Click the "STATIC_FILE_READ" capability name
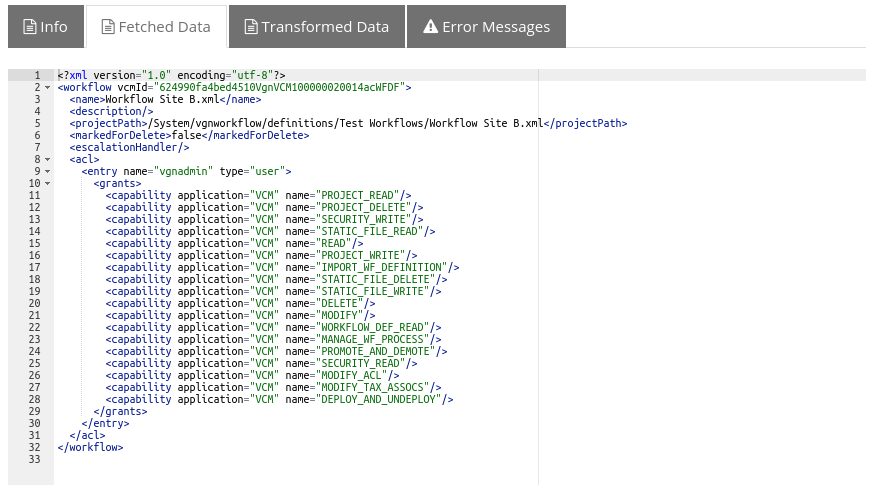Image resolution: width=879 pixels, height=485 pixels. [x=369, y=231]
